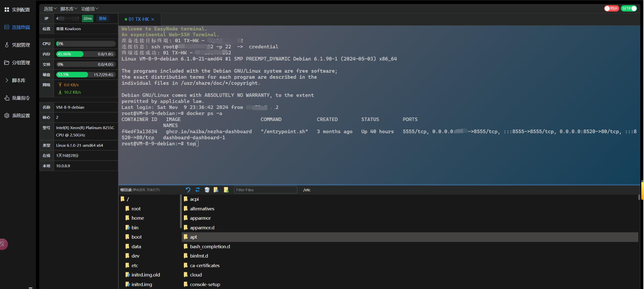The height and width of the screenshot is (289, 644).
Task: Select the root directory slash folder
Action: pyautogui.click(x=125, y=199)
